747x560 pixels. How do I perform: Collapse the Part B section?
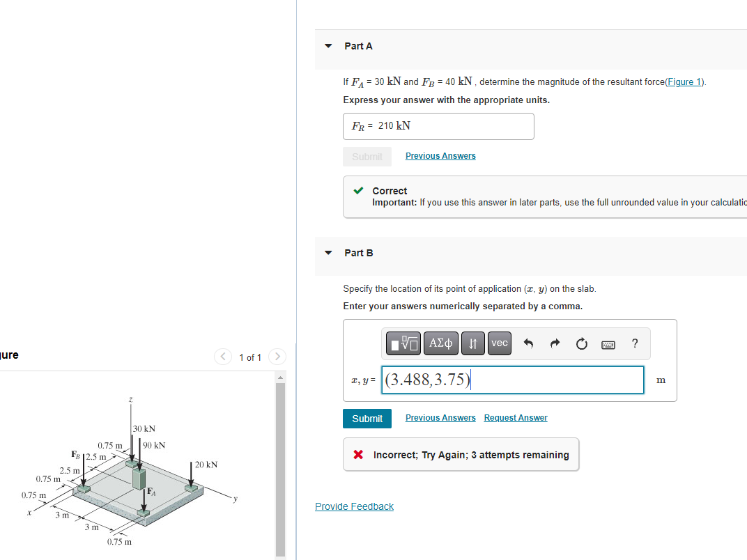coord(328,253)
